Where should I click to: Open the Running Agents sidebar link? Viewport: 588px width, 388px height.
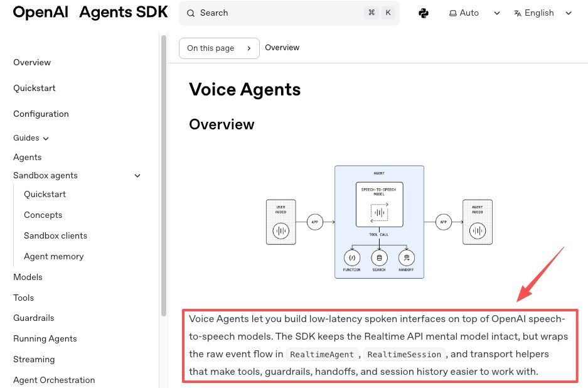tap(45, 338)
